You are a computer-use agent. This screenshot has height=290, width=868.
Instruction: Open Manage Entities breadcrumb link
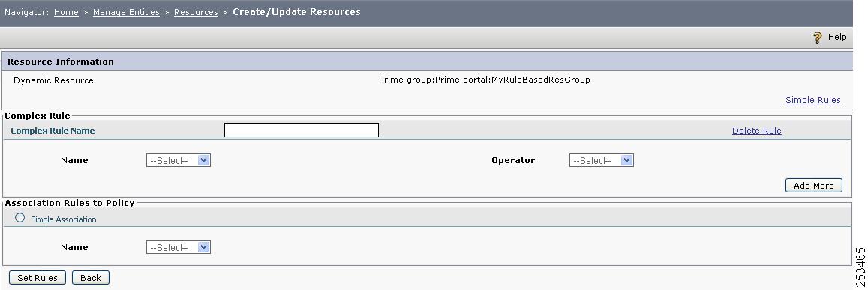coord(126,12)
